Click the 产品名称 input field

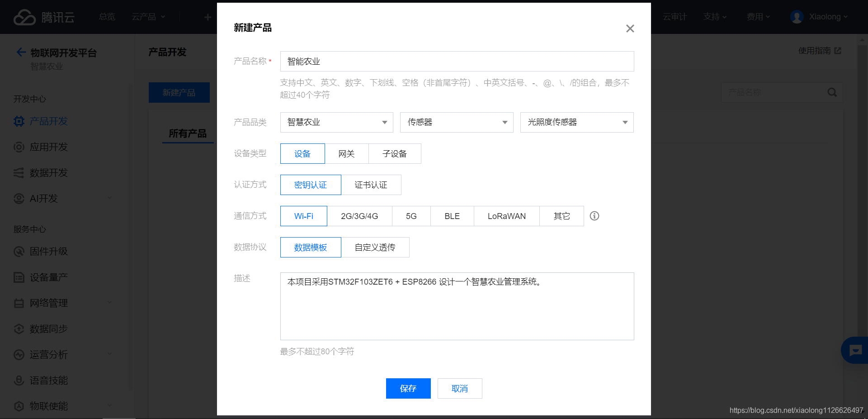(x=457, y=62)
